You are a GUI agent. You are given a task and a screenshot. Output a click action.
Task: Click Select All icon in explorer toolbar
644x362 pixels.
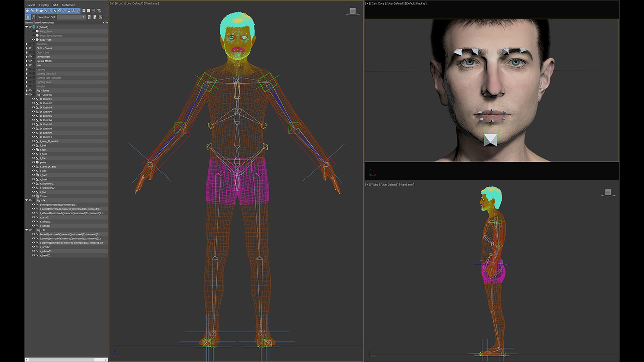tap(84, 11)
